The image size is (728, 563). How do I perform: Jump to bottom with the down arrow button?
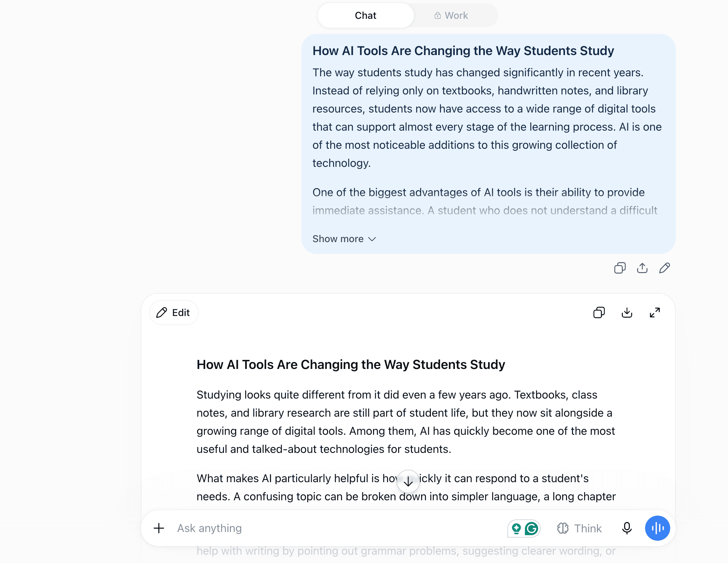click(408, 481)
